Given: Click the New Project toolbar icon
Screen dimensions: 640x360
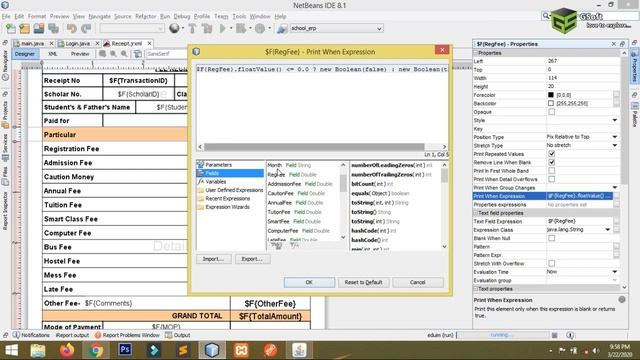Looking at the screenshot, I should pyautogui.click(x=24, y=29).
